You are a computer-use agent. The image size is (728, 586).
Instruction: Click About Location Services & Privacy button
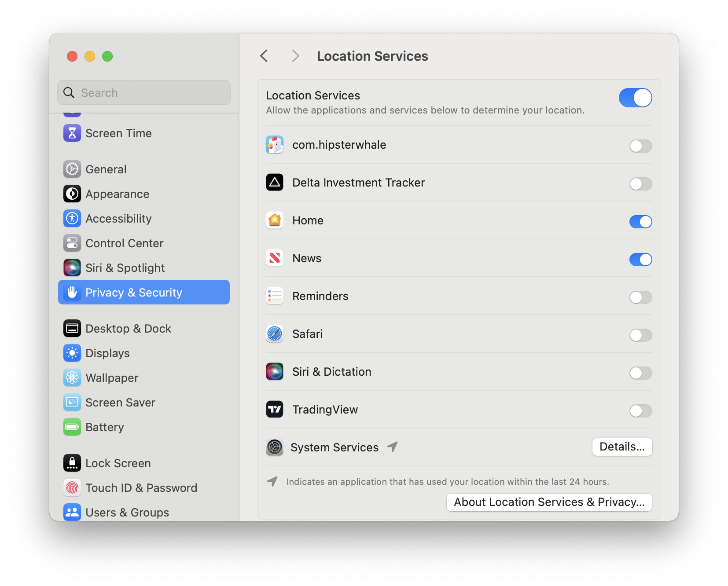pyautogui.click(x=549, y=502)
